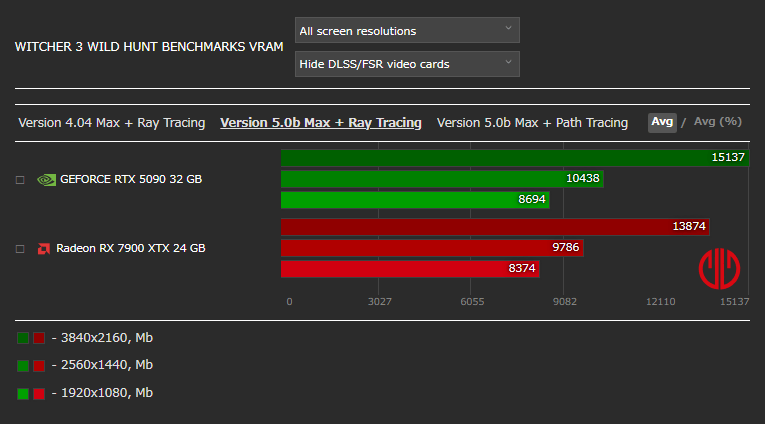Click the red circular site watermark logo
This screenshot has height=424, width=765.
pos(719,269)
